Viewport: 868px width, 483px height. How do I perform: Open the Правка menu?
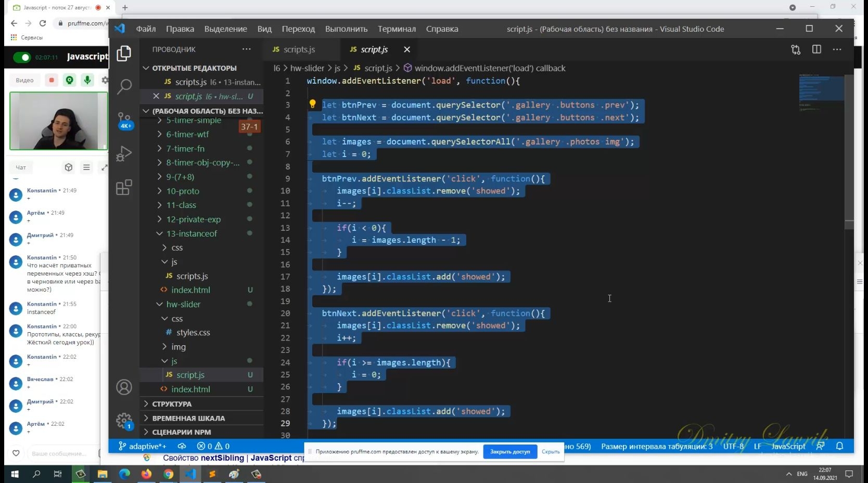tap(180, 29)
